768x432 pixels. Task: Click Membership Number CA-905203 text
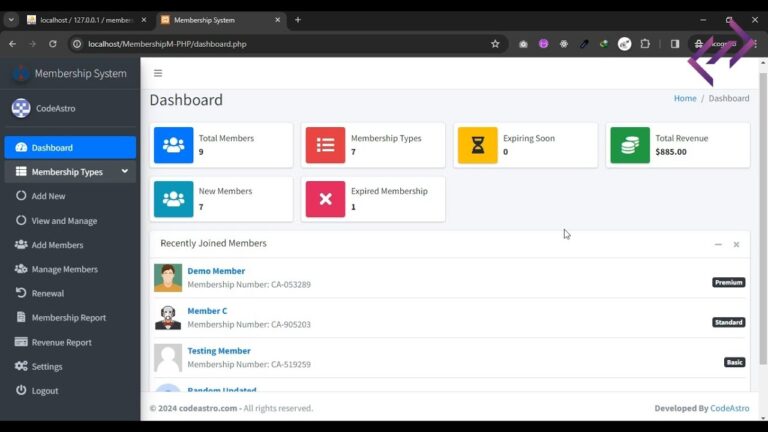coord(249,324)
